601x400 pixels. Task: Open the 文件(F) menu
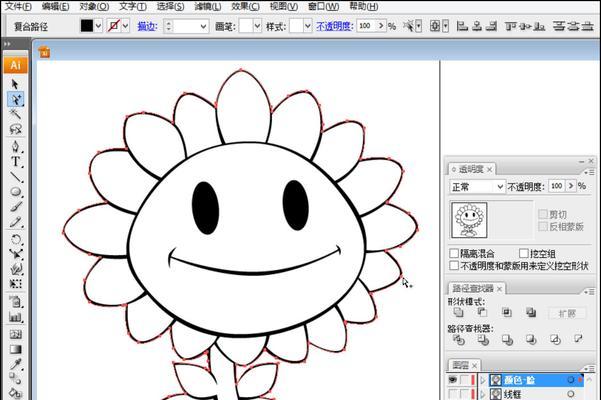pos(18,6)
